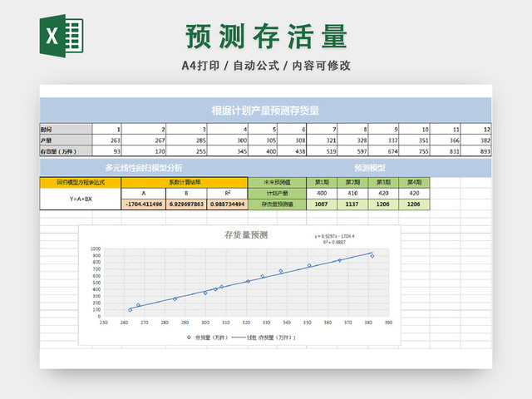Click production cell 300

coord(228,140)
